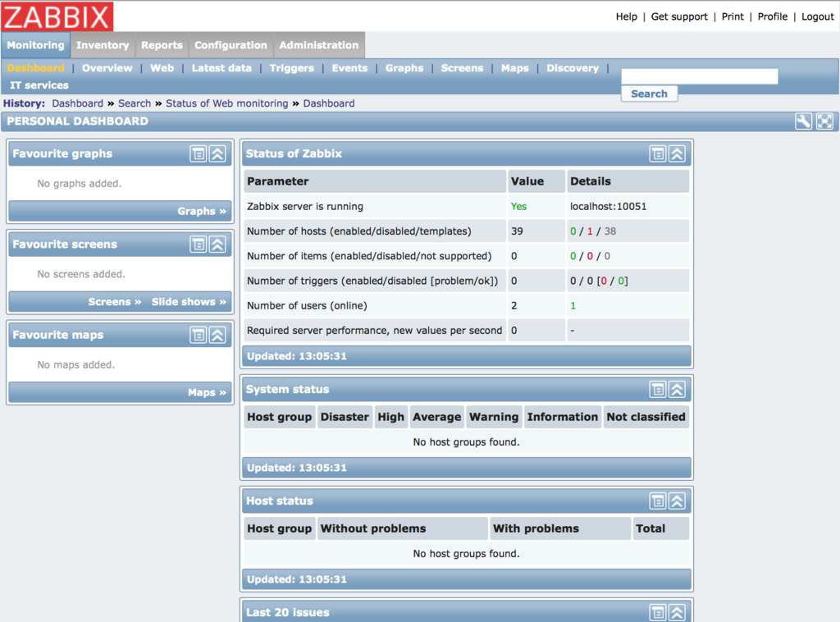Click the hosts value 39
Image resolution: width=840 pixels, height=622 pixels.
517,231
